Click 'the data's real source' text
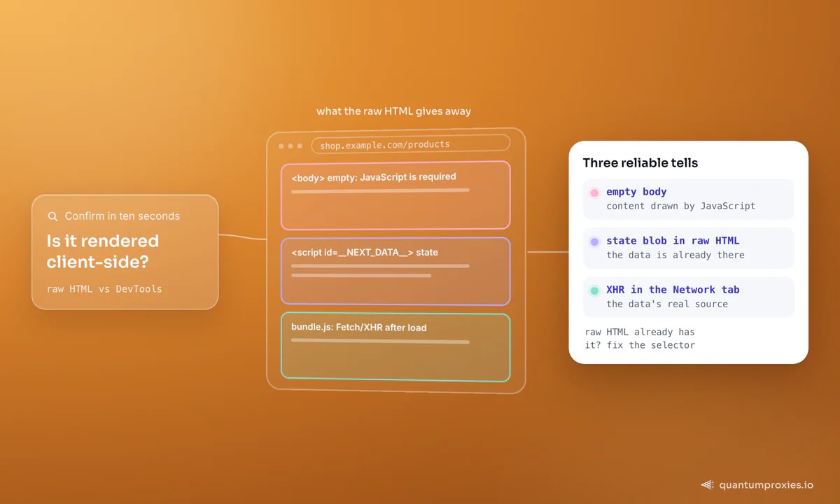The width and height of the screenshot is (840, 504). (667, 304)
